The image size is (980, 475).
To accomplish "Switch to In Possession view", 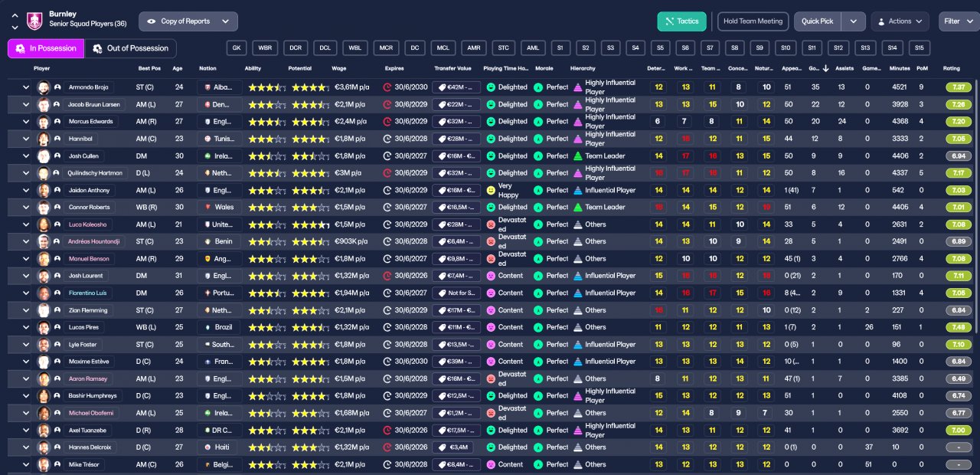I will pos(46,48).
